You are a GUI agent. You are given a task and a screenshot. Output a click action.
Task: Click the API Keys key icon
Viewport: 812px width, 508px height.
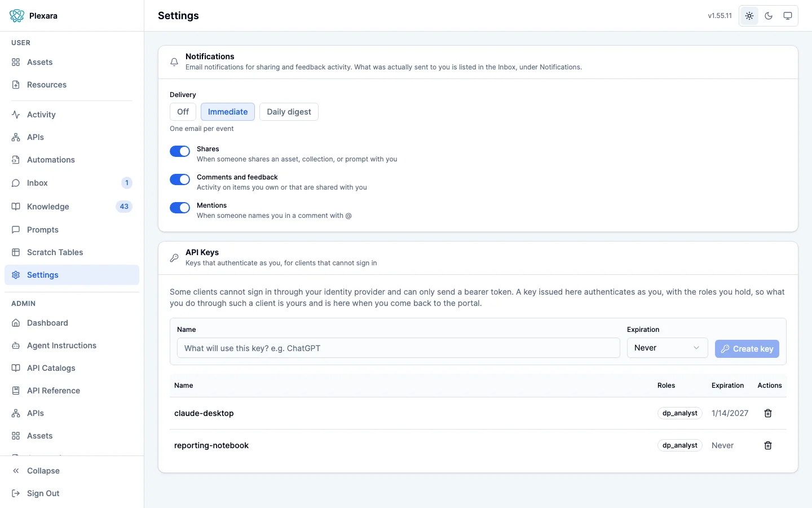click(174, 258)
